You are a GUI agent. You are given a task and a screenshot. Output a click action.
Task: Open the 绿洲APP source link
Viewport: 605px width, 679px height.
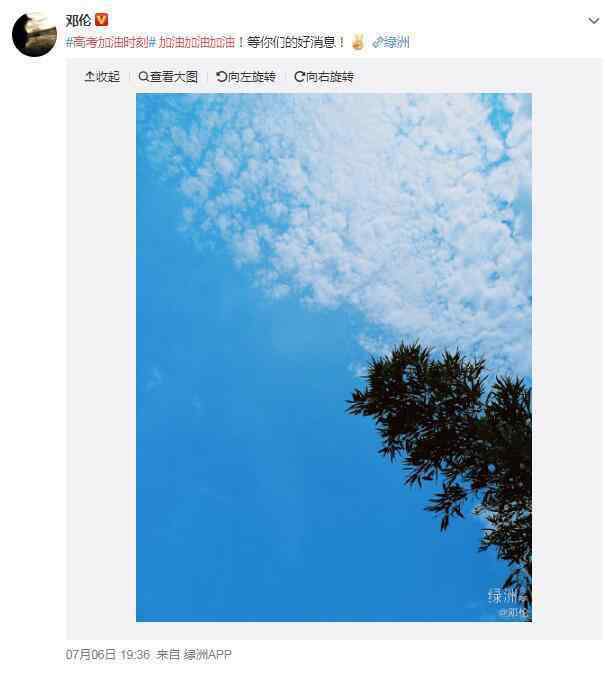[x=207, y=654]
